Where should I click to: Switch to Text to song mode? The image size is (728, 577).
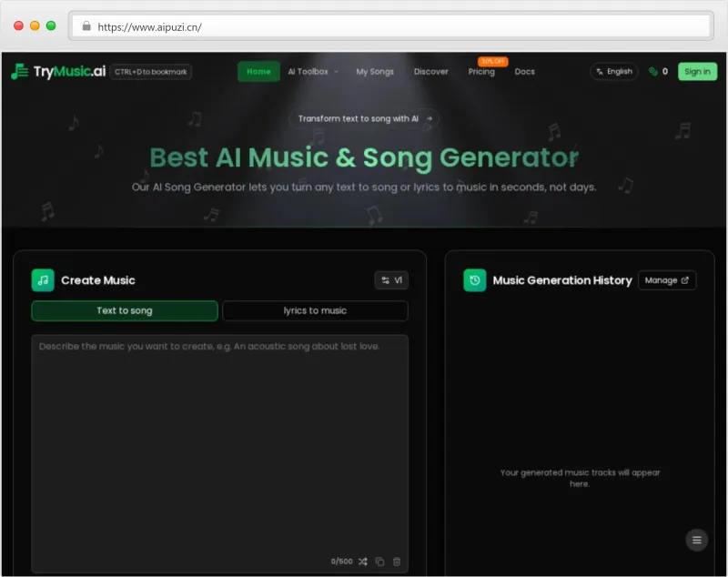(125, 310)
